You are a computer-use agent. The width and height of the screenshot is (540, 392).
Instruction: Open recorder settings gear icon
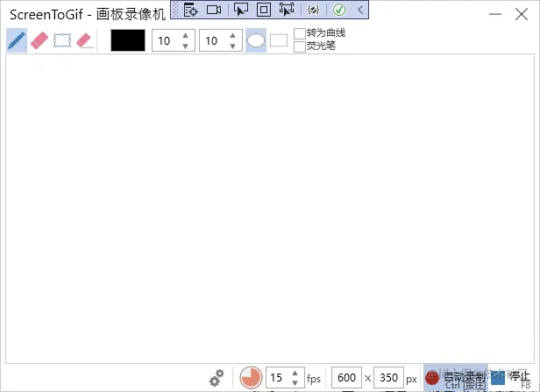(x=217, y=378)
